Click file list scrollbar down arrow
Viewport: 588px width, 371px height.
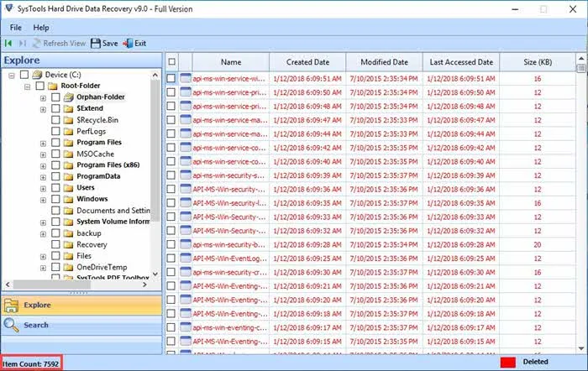coord(581,348)
